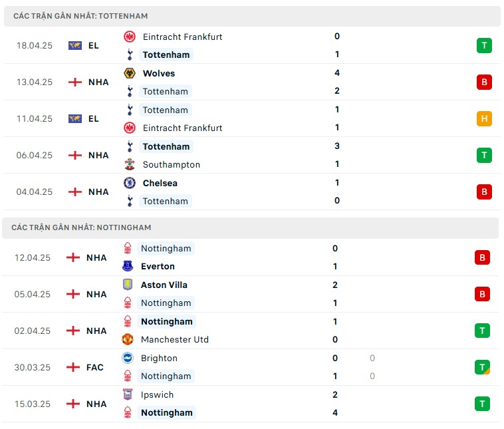Click the Aston Villa club crest
Screen dimensions: 504x429
coord(128,285)
